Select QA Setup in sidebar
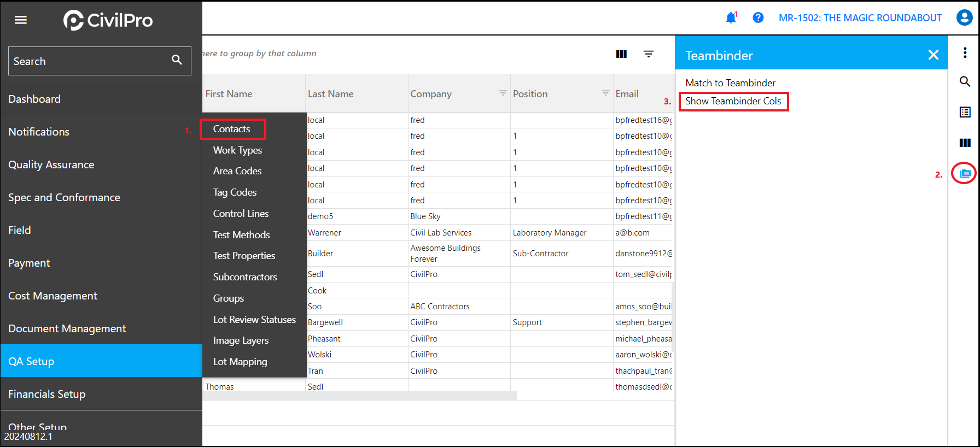This screenshot has height=447, width=980. [101, 361]
